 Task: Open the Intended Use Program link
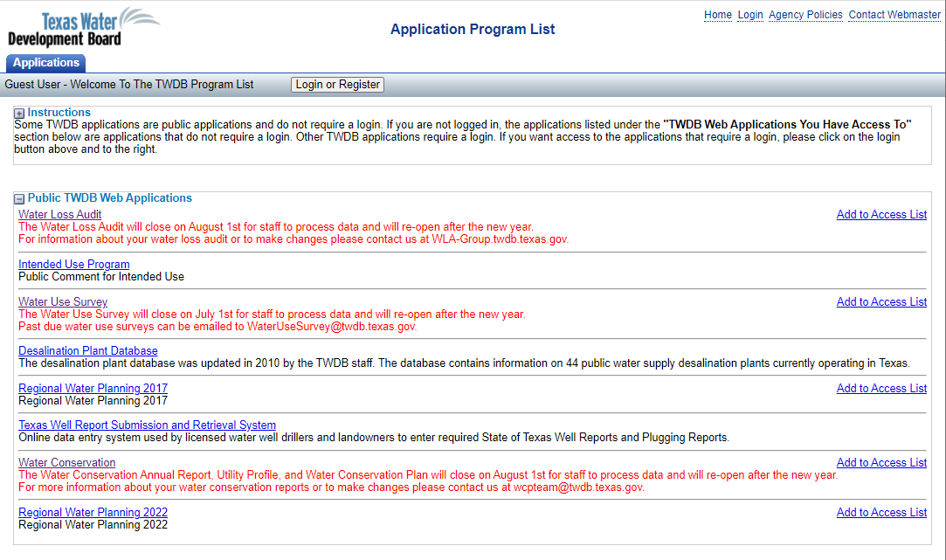point(73,265)
